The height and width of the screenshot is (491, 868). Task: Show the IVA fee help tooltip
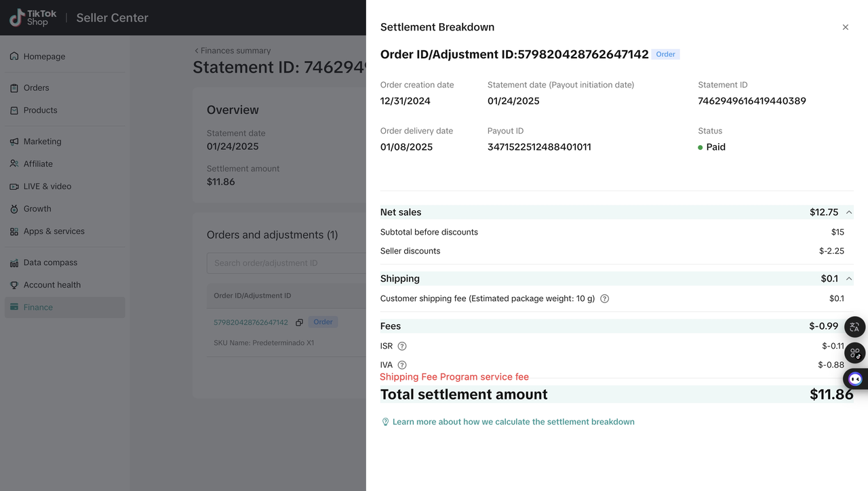coord(402,365)
